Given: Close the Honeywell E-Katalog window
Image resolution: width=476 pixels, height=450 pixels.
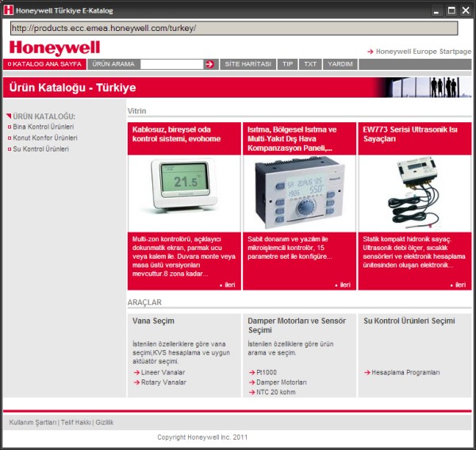Looking at the screenshot, I should click(466, 10).
